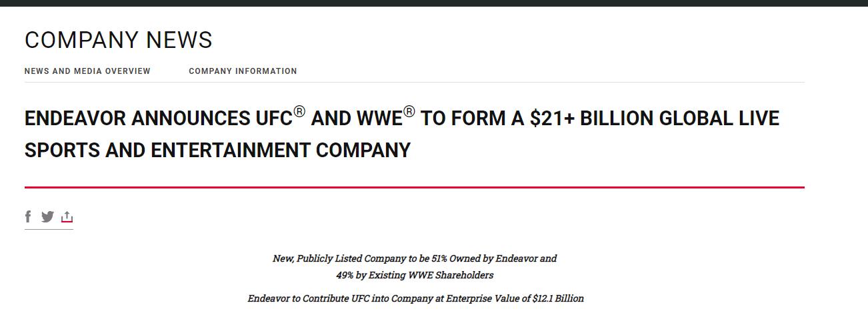
Task: Click the share upload arrow icon
Action: click(67, 217)
